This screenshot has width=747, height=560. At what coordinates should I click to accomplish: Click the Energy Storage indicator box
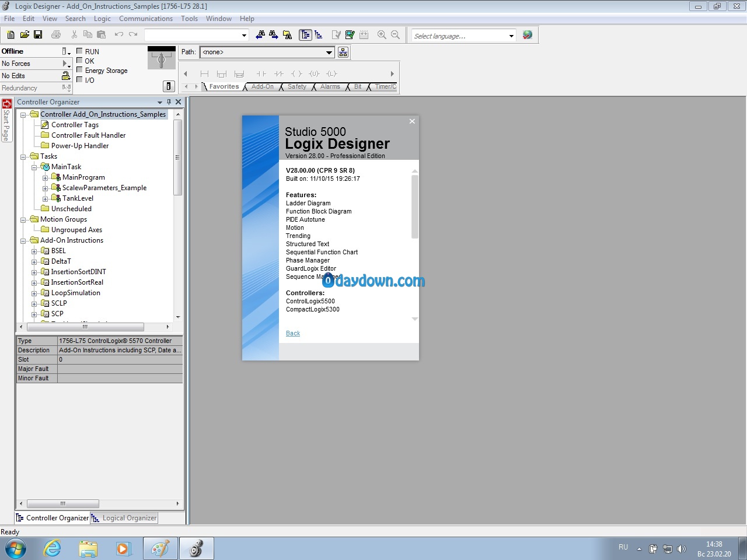coord(79,69)
